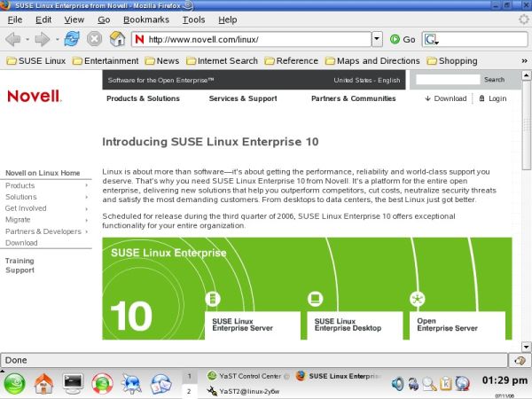
Task: Open the SUSE Linux bookmarks folder
Action: pos(36,61)
